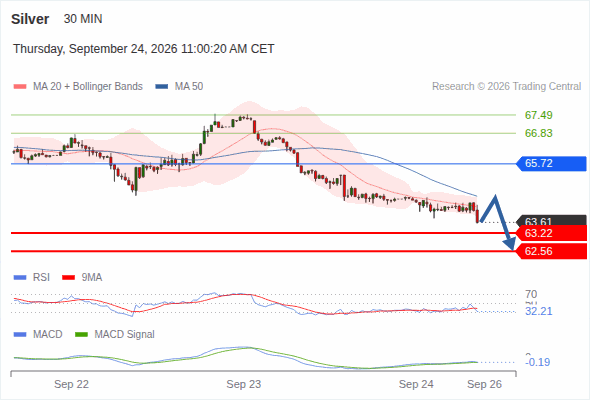
Task: Click the Sep 26 date axis label
Action: 484,384
